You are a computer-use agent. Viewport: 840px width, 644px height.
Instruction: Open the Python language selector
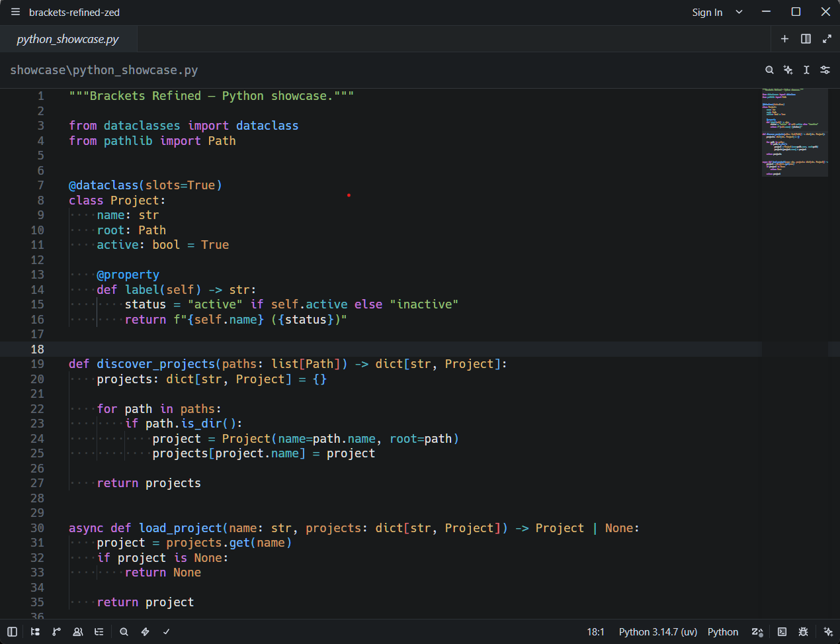723,631
